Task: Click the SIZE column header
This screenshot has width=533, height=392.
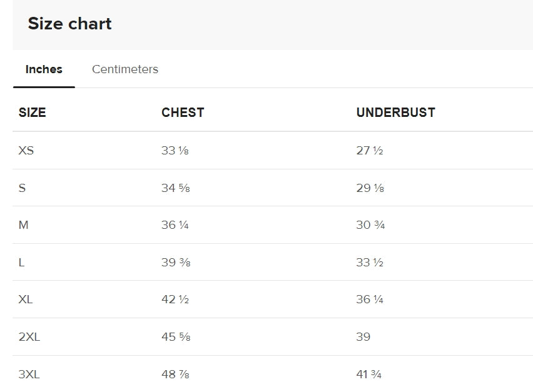Action: (x=33, y=113)
